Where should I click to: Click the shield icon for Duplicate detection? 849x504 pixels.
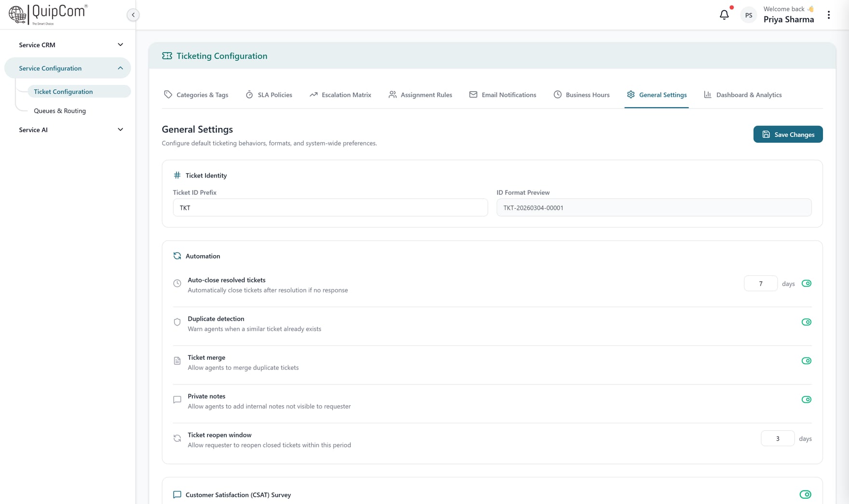177,322
